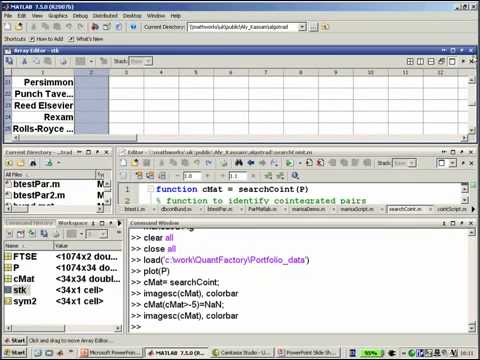Viewport: 480px width, 360px height.
Task: Split Array Editor left-right tile icon
Action: pos(420,61)
